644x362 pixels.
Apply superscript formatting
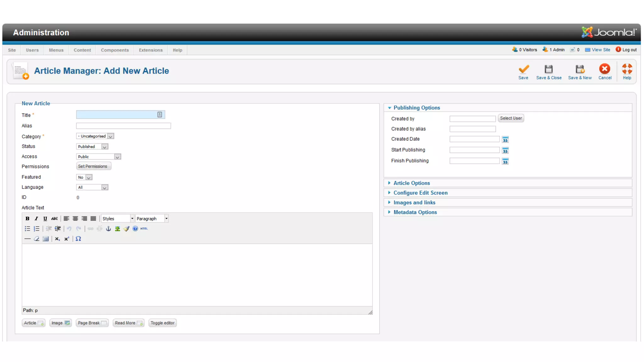[66, 239]
